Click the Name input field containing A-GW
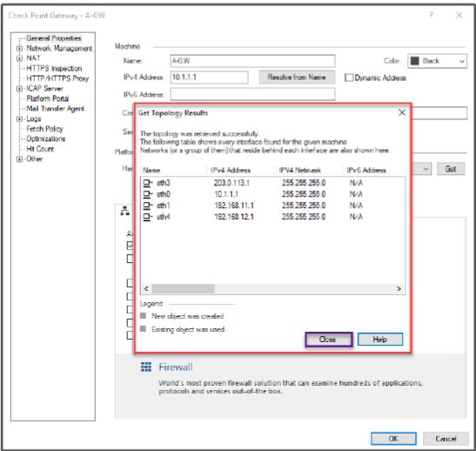This screenshot has height=451, width=476. (252, 61)
